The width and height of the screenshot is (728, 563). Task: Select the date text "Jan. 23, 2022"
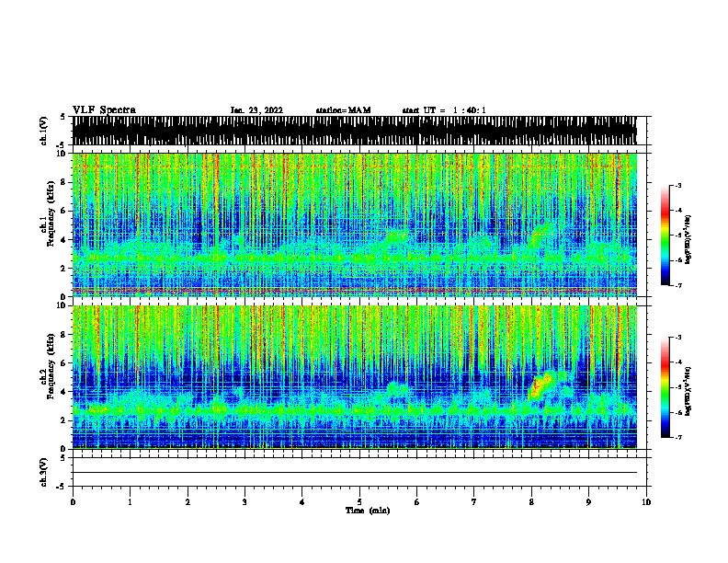tap(256, 110)
